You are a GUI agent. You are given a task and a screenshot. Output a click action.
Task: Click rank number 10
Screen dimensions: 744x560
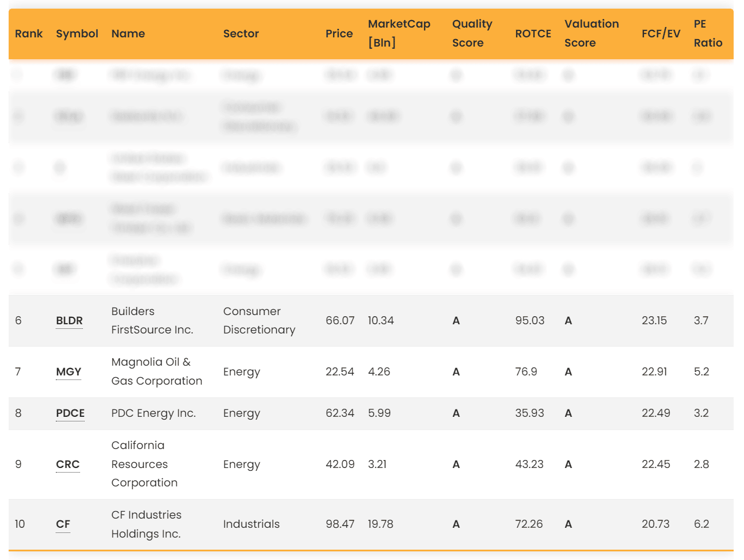pyautogui.click(x=20, y=524)
